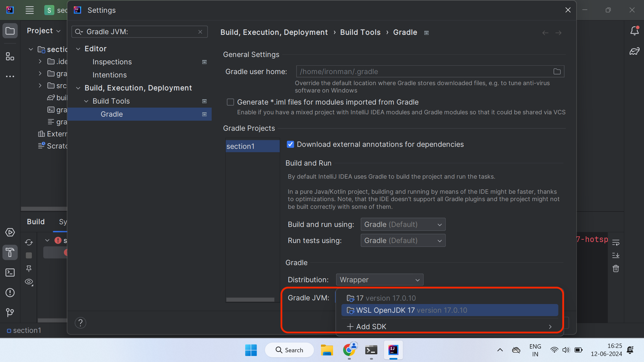Open IDE notifications bell
644x362 pixels.
634,31
